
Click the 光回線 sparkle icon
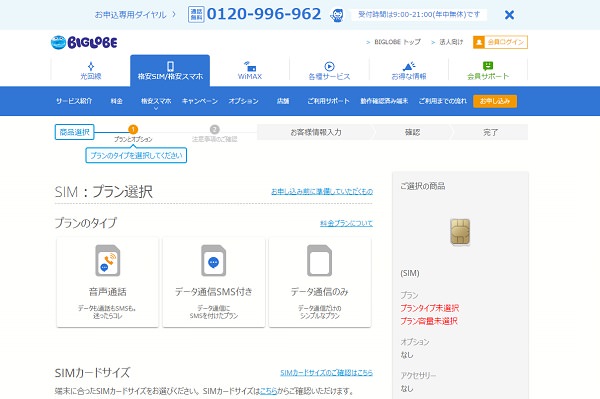click(91, 66)
